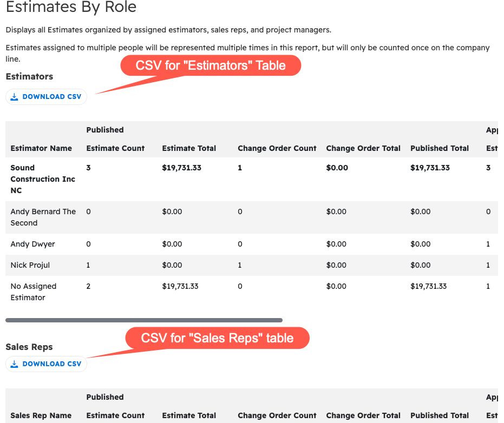Click the Sales Reps section heading
This screenshot has height=423, width=504.
click(x=29, y=347)
